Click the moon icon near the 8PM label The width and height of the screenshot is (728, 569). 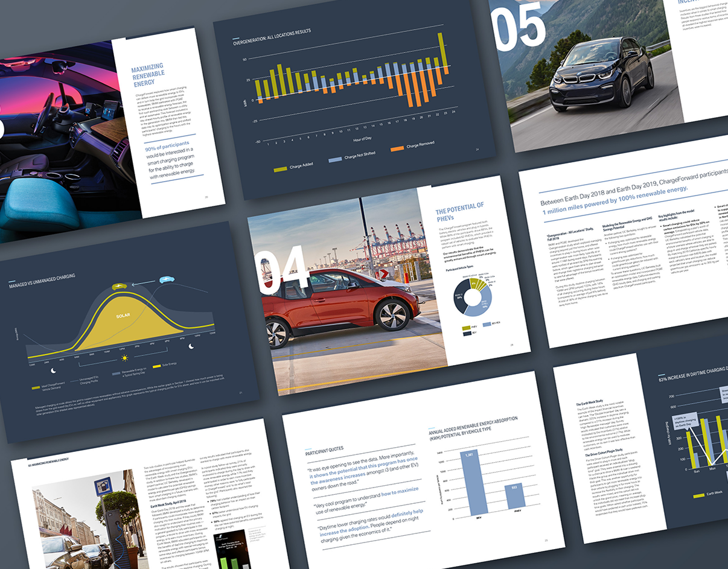[x=191, y=346]
